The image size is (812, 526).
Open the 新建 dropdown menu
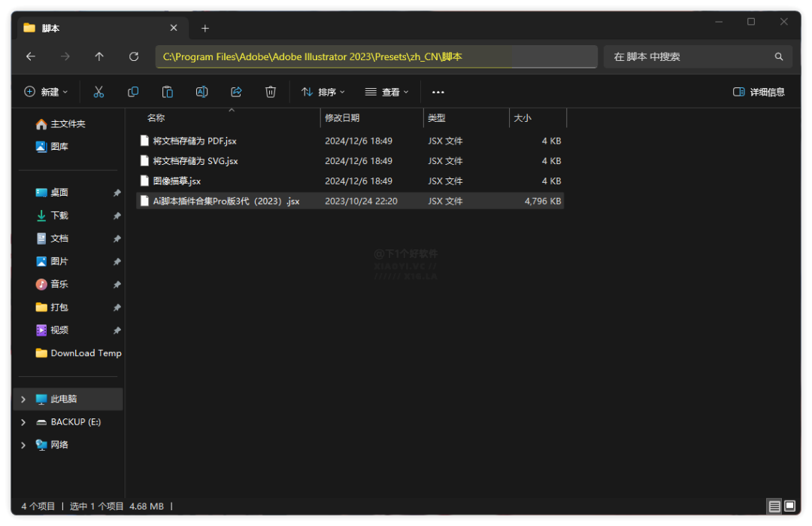coord(46,92)
